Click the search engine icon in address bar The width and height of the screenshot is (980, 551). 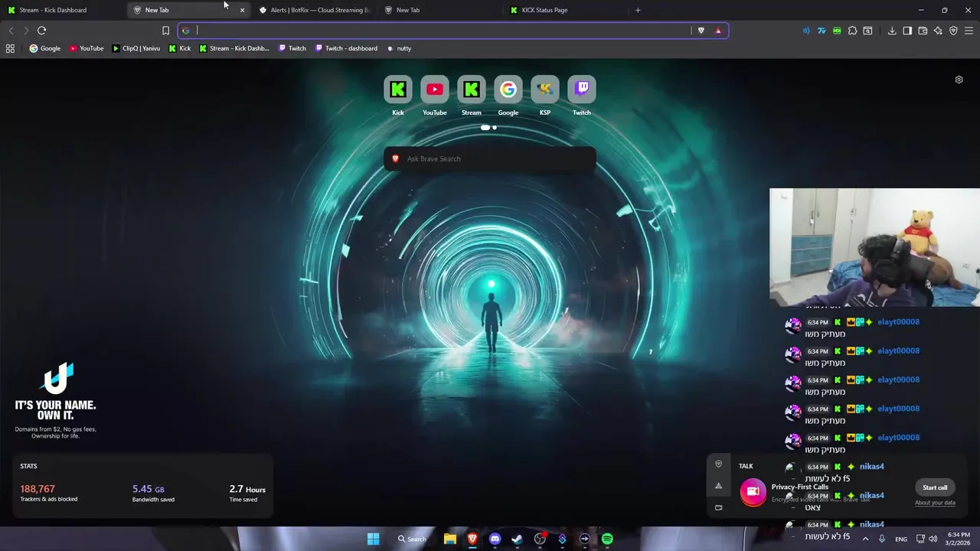point(185,31)
